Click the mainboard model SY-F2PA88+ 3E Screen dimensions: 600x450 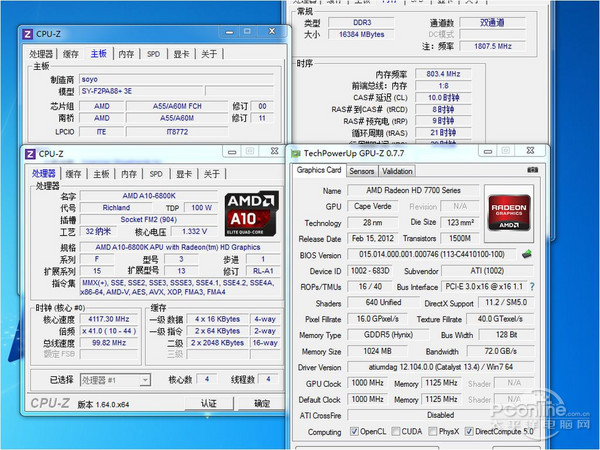click(x=141, y=91)
